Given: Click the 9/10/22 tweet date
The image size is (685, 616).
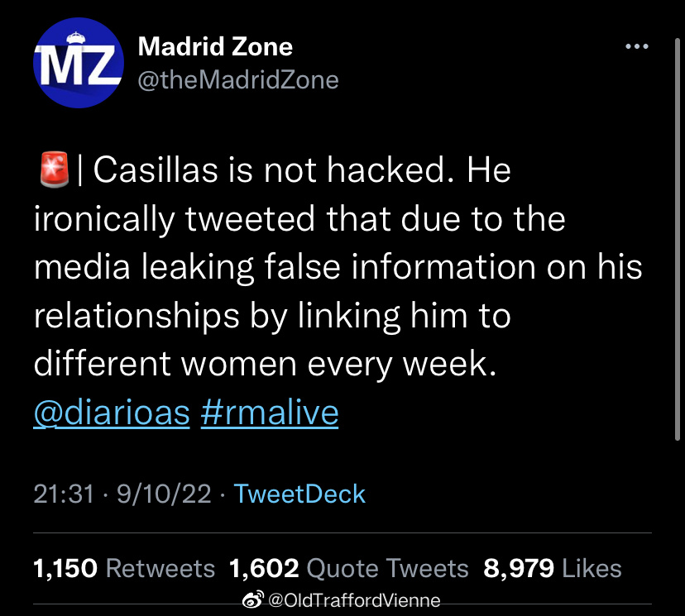Looking at the screenshot, I should tap(164, 494).
